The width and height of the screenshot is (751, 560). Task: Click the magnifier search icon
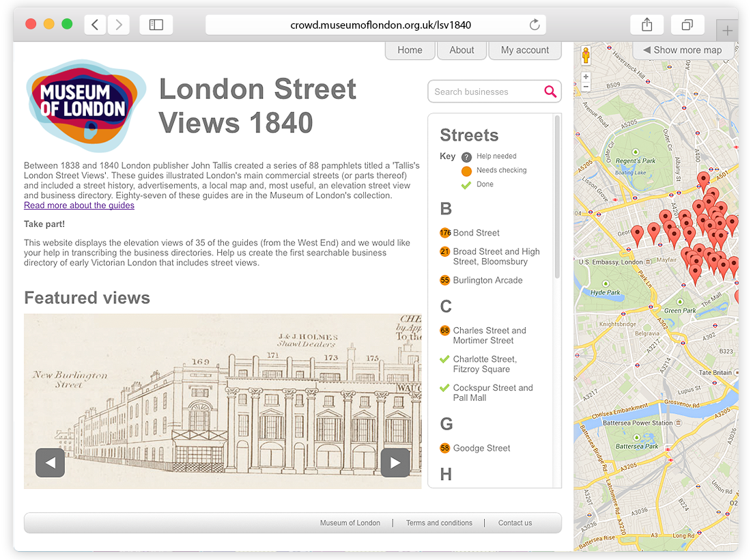[x=550, y=92]
